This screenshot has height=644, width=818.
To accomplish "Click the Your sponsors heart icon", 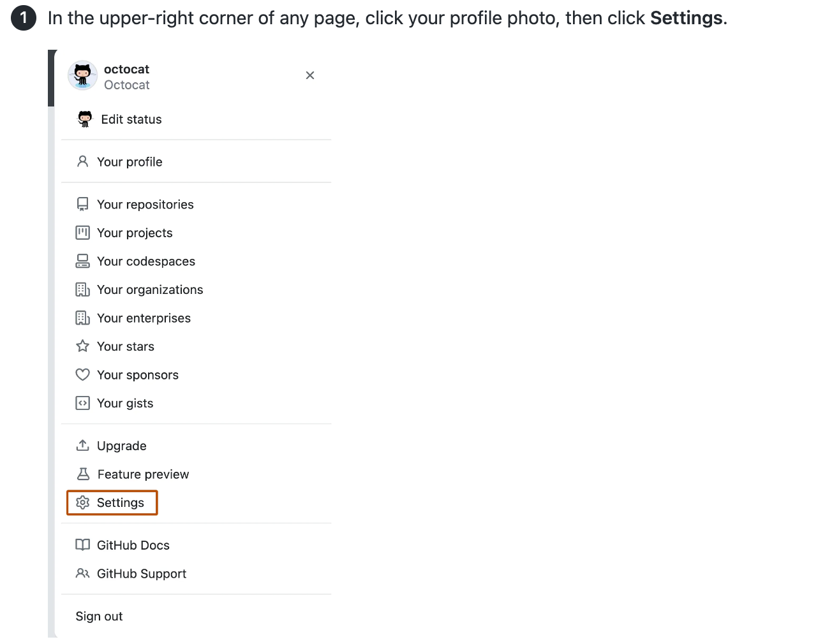I will (83, 375).
